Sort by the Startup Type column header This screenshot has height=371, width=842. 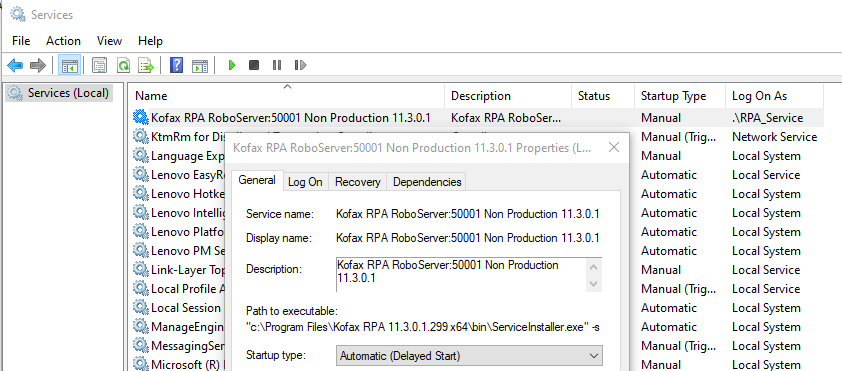679,96
